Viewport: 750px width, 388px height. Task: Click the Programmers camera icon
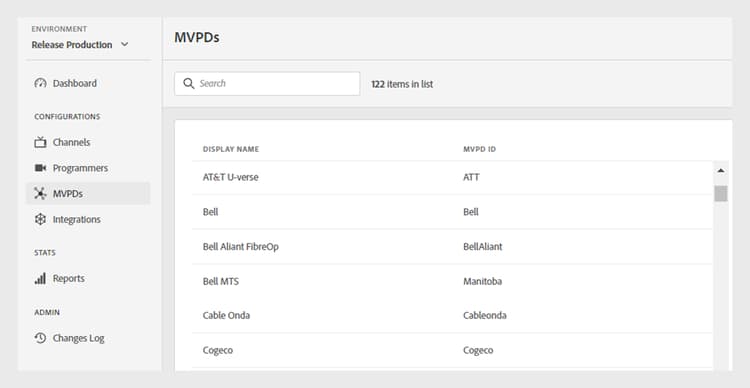tap(40, 168)
